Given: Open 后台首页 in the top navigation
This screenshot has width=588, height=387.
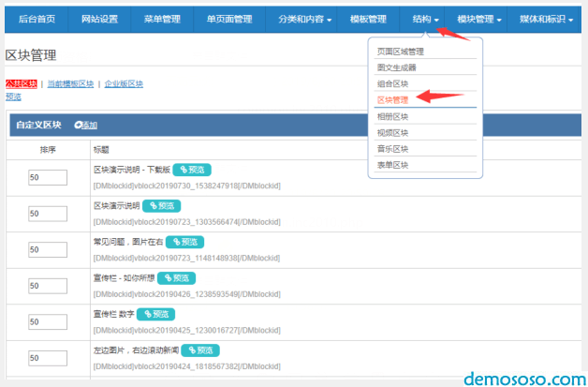Looking at the screenshot, I should click(x=37, y=19).
